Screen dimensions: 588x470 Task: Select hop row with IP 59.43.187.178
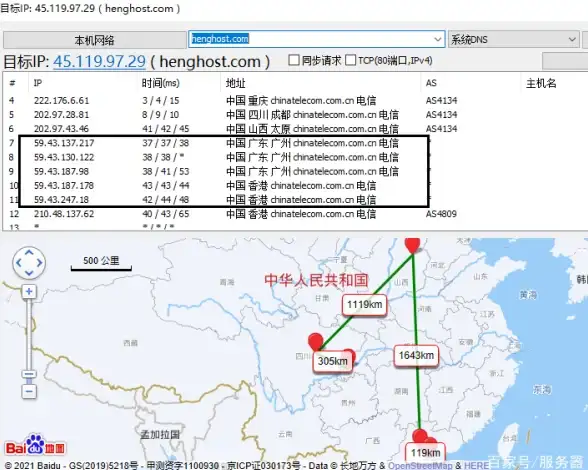point(294,185)
